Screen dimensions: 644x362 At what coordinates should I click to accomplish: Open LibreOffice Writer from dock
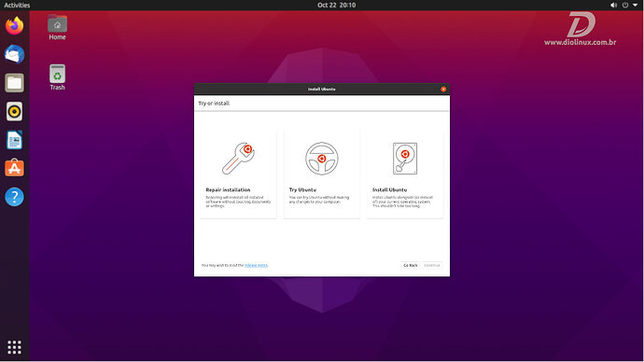tap(14, 140)
